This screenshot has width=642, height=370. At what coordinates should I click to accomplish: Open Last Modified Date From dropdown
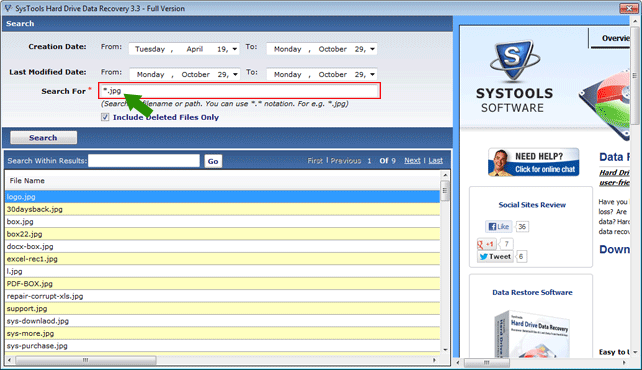coord(235,74)
